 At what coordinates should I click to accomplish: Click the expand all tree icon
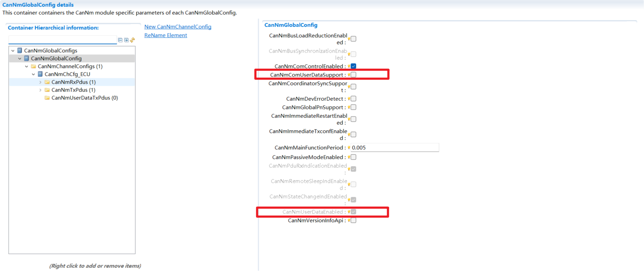[127, 40]
